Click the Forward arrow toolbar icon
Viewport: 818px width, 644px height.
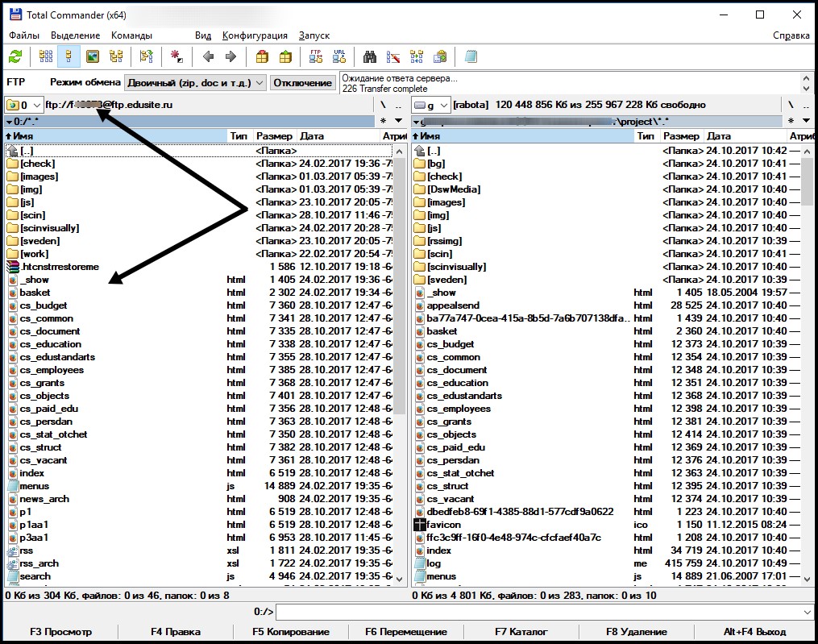pyautogui.click(x=230, y=56)
